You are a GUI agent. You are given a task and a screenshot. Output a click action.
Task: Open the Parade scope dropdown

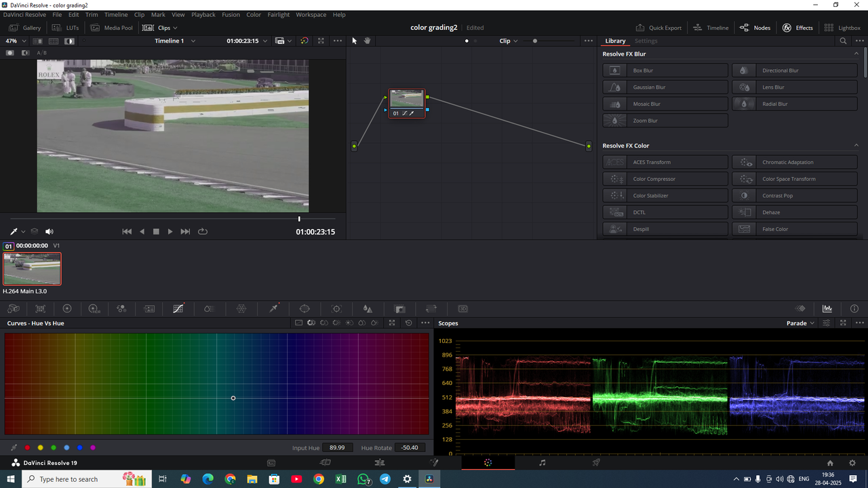tap(800, 323)
